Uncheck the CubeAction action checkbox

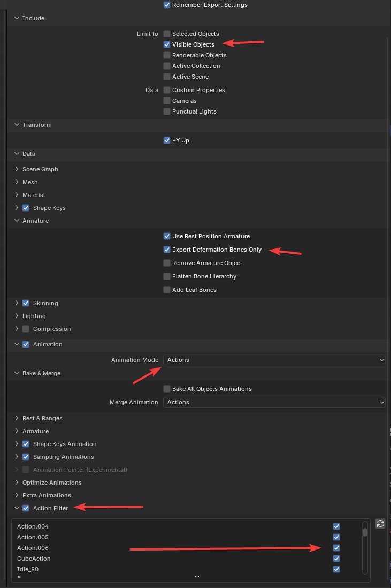click(336, 559)
